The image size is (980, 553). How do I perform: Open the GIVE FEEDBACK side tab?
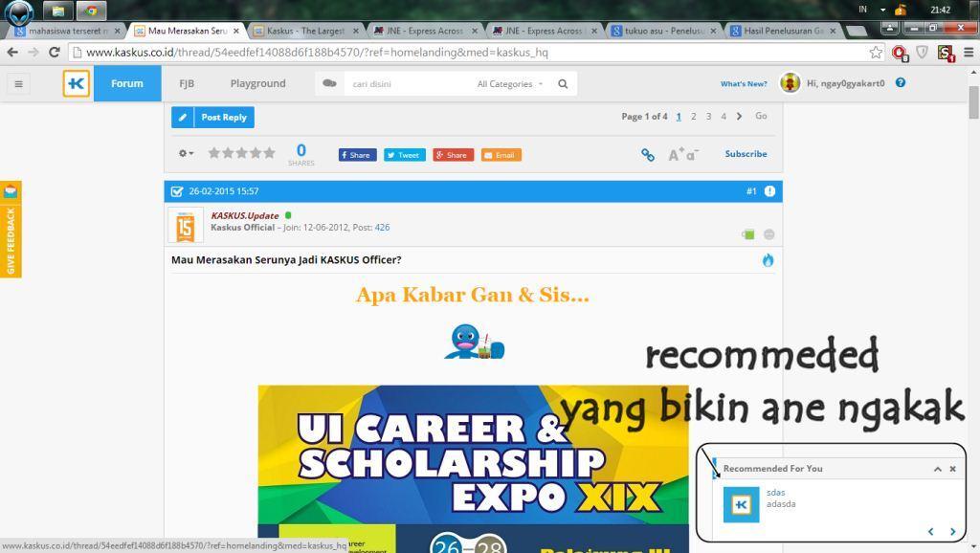pos(11,230)
